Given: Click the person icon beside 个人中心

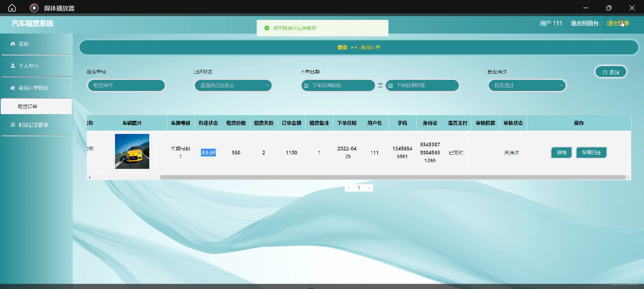Looking at the screenshot, I should tap(13, 66).
